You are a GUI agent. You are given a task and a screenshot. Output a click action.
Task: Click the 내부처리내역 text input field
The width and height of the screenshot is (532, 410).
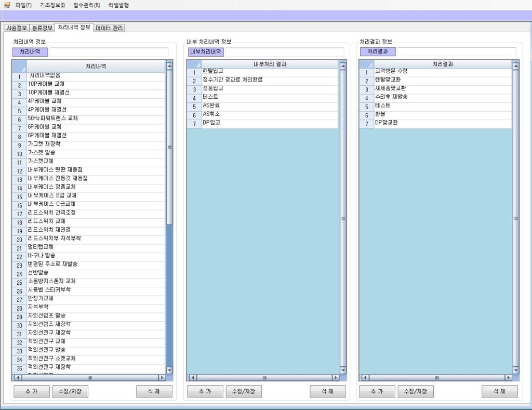pos(284,52)
